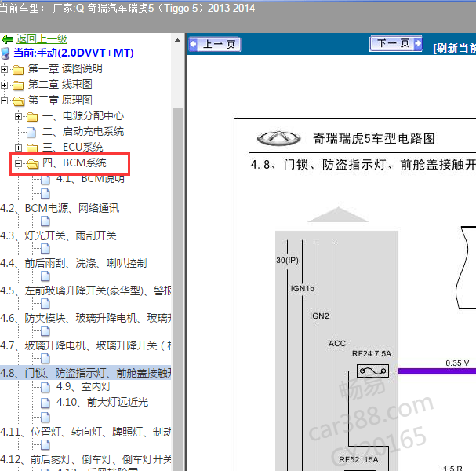Click page icon above 4.6、防夹模块
Screen dimensions: 476x471
(x=45, y=304)
